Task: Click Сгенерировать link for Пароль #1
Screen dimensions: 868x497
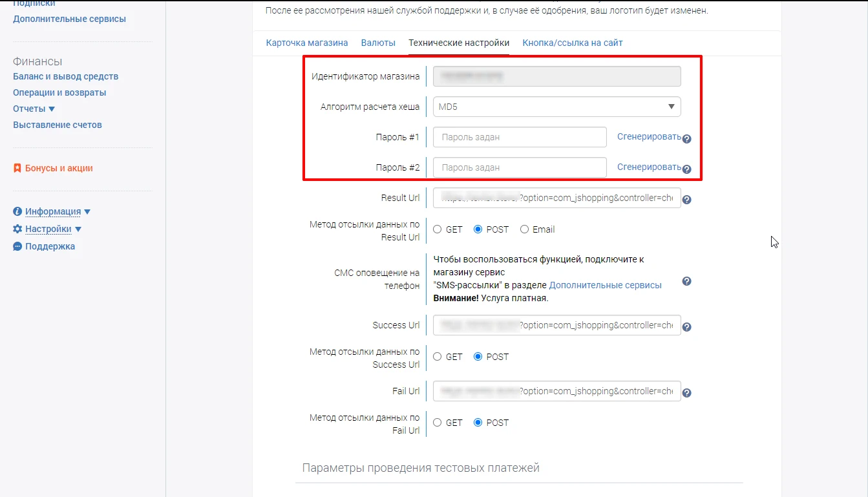Action: pyautogui.click(x=649, y=136)
